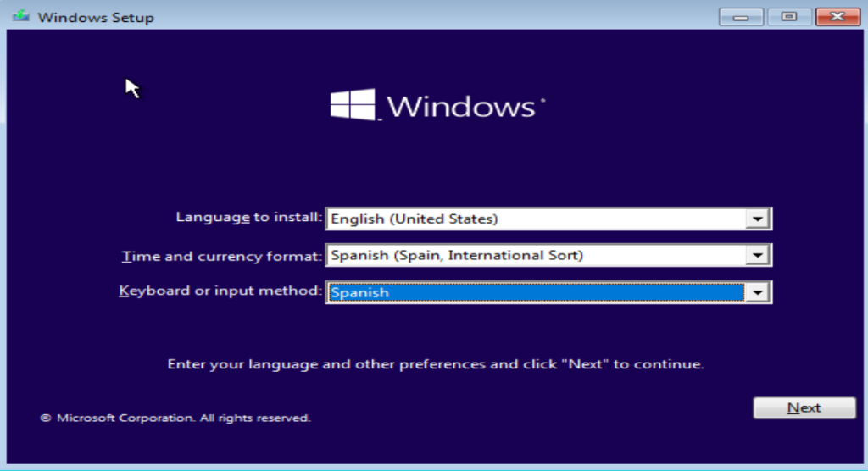Screen dimensions: 868x471
Task: Maximize the Windows Setup window
Action: point(789,17)
